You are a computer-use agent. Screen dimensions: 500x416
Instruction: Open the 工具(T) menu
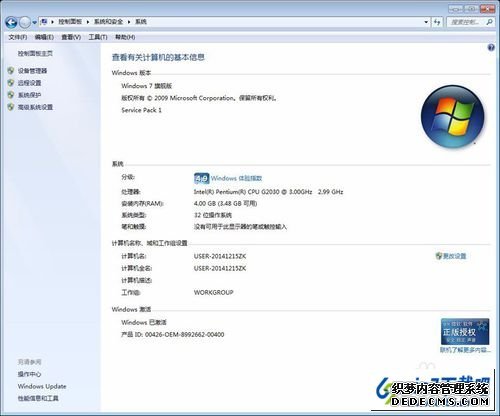98,37
